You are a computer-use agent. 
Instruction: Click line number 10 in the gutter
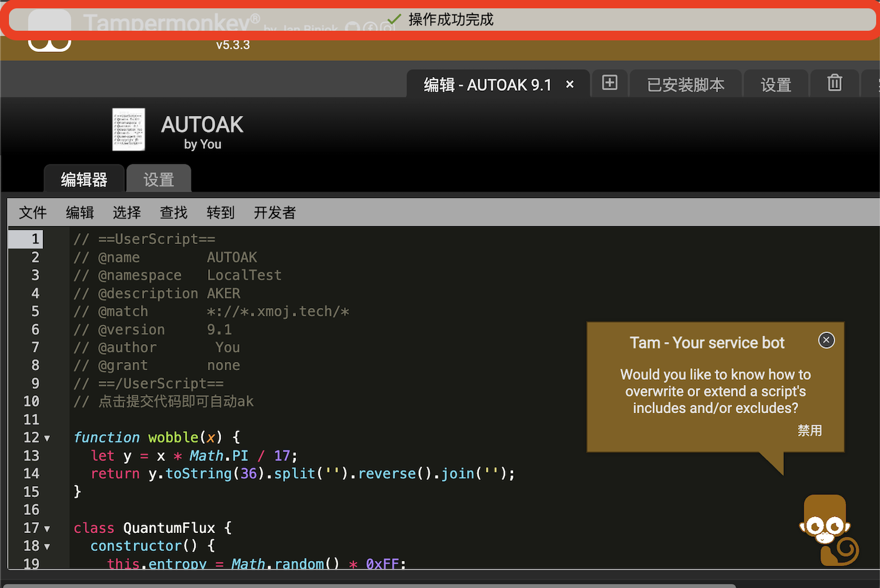[x=31, y=402]
